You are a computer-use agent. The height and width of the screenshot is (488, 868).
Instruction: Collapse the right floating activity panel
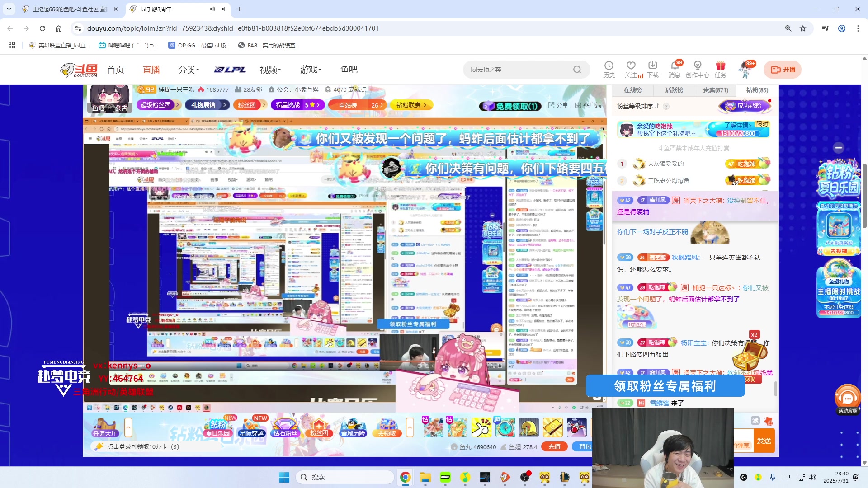pyautogui.click(x=839, y=148)
